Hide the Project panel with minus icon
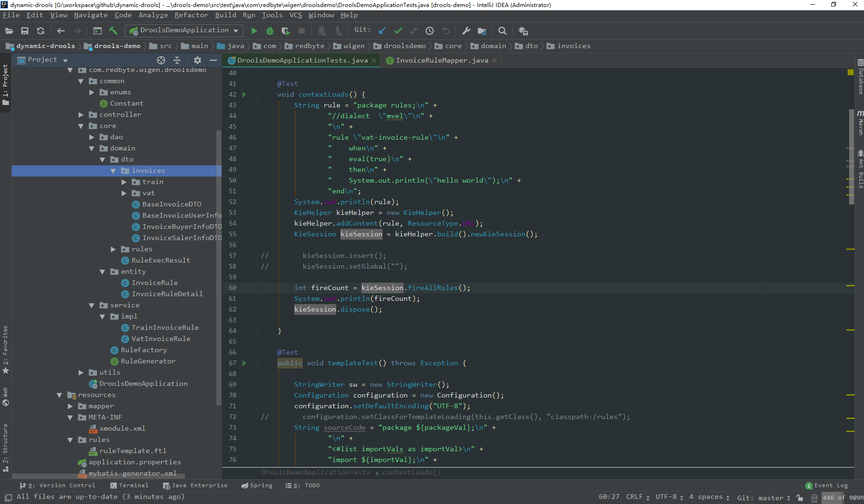This screenshot has height=504, width=864. (213, 60)
